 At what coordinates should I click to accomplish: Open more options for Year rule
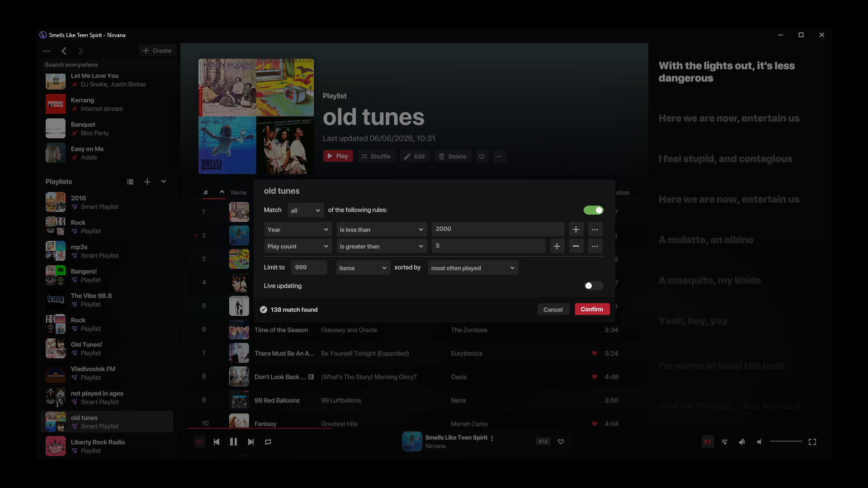pos(595,230)
